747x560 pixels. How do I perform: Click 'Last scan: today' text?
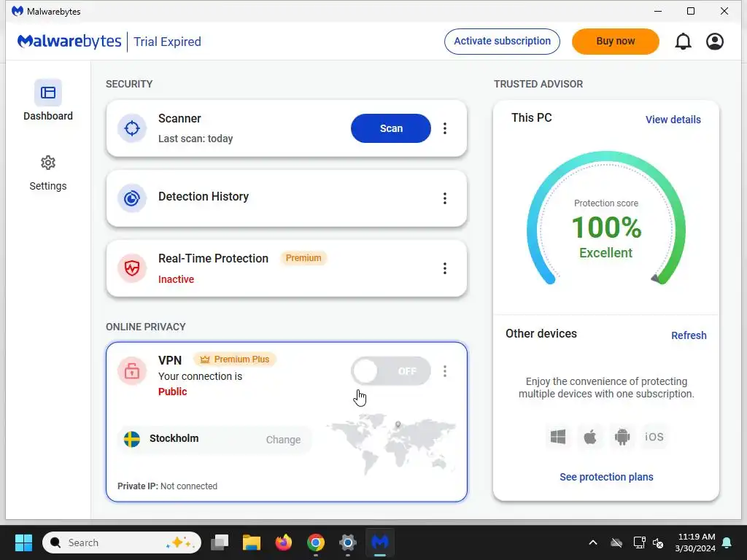[x=196, y=139]
